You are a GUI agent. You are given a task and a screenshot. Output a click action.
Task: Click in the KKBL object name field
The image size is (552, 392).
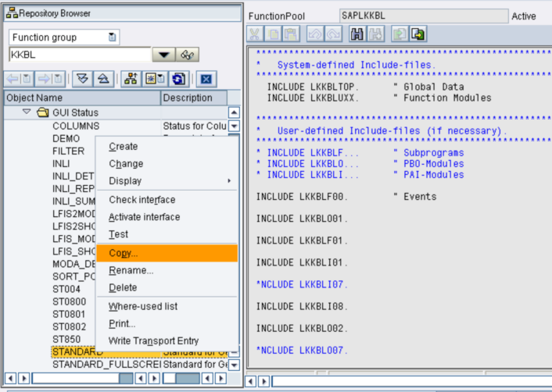78,55
